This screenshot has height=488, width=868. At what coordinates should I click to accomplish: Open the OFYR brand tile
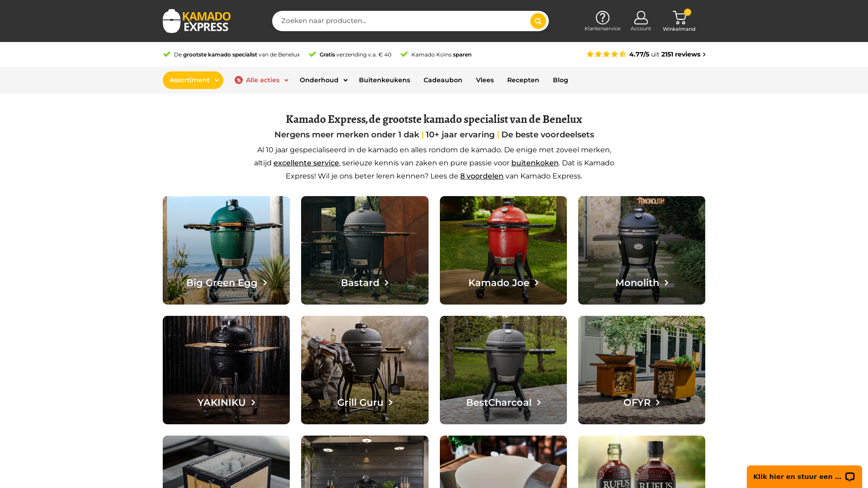point(642,370)
